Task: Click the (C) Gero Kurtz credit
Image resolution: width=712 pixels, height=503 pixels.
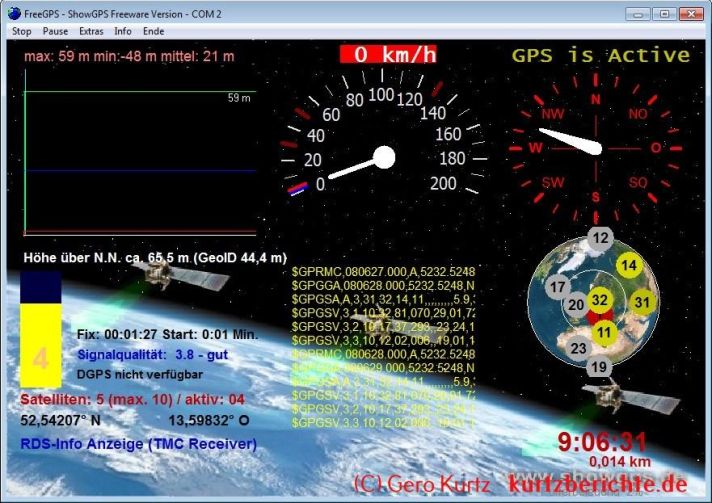Action: click(421, 484)
